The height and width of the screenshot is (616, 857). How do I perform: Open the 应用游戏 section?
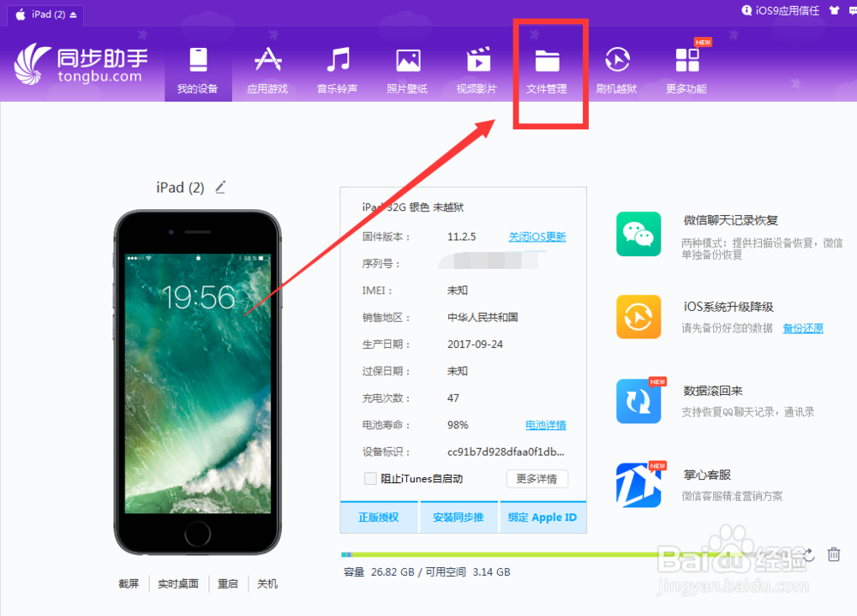[x=267, y=69]
